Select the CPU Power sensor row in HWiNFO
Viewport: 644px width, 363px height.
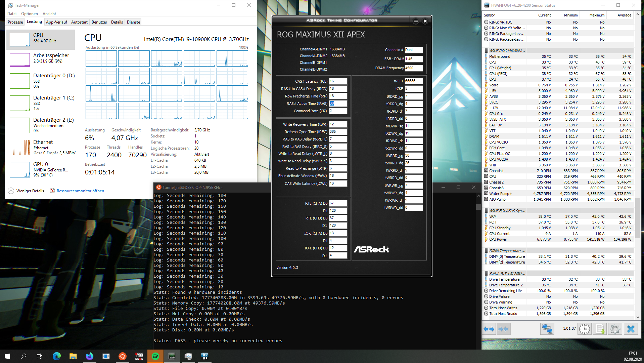pos(558,240)
